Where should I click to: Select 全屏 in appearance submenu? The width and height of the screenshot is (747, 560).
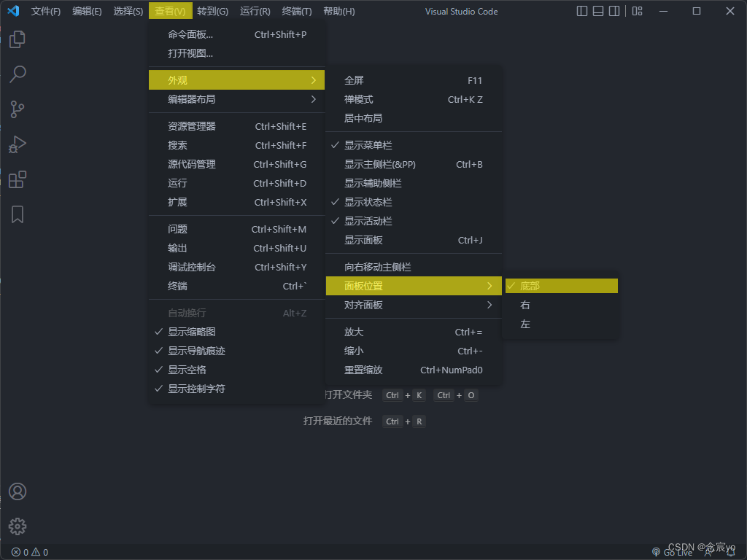(414, 80)
